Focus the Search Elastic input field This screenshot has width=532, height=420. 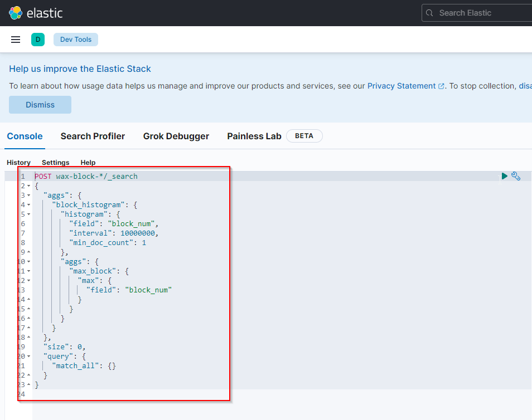coord(477,13)
